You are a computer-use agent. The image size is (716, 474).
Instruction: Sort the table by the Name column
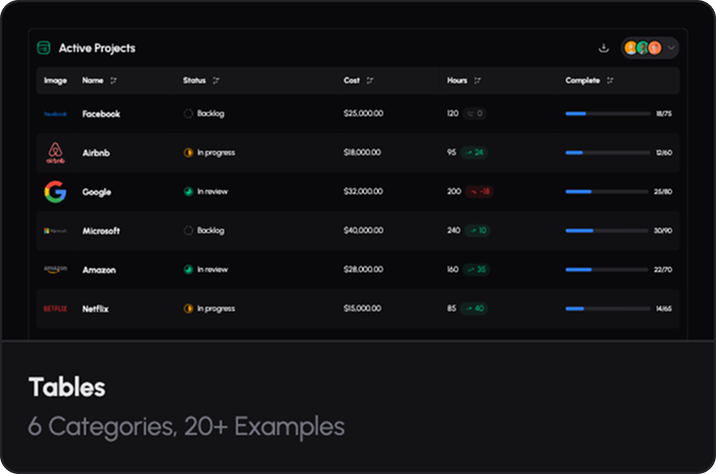[x=113, y=81]
